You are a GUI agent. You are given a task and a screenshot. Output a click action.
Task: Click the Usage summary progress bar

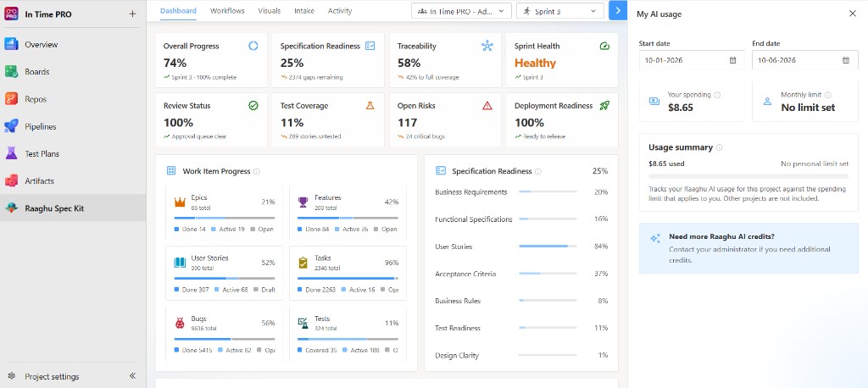point(748,176)
